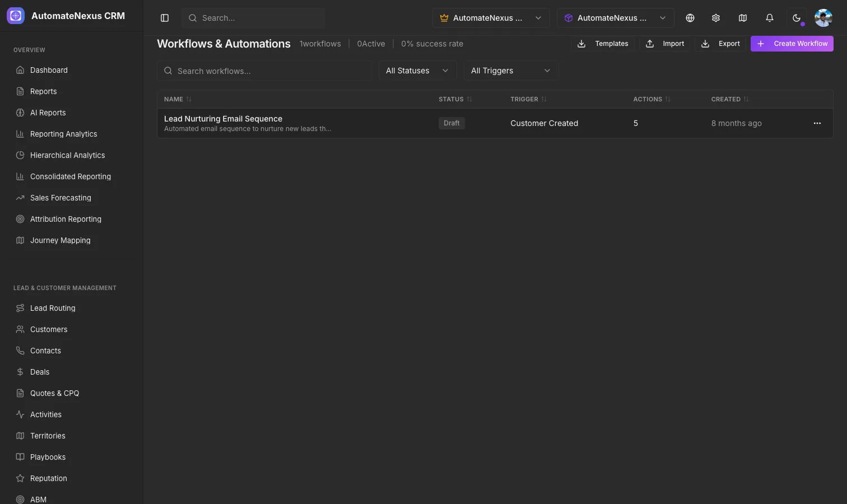
Task: Click the Export button
Action: pos(720,44)
